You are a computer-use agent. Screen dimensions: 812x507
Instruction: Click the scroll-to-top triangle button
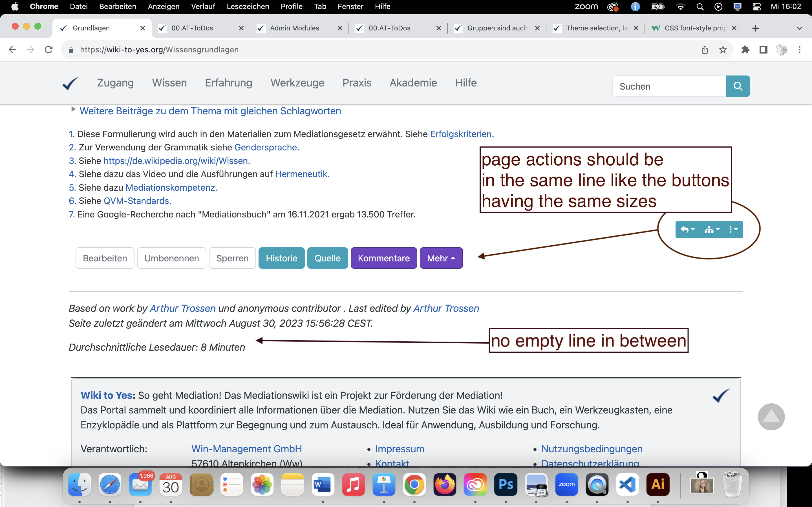click(x=771, y=417)
